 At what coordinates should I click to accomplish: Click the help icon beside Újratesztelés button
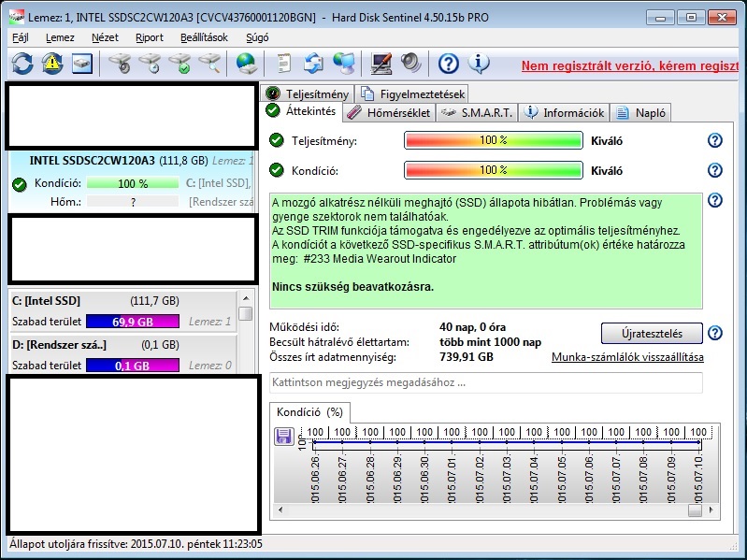pos(714,333)
